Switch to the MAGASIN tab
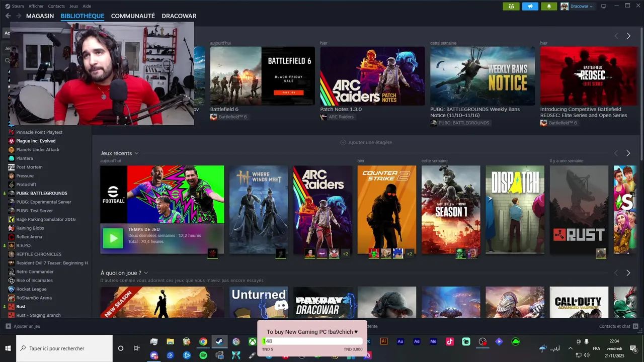 40,16
